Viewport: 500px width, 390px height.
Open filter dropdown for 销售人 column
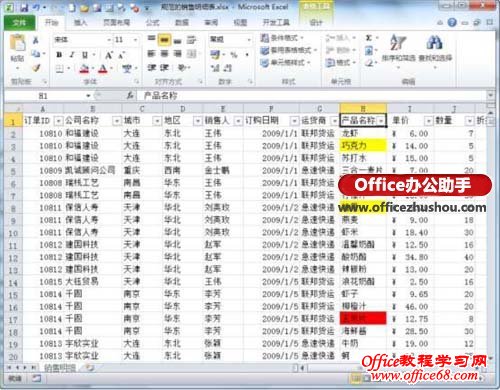(x=238, y=121)
